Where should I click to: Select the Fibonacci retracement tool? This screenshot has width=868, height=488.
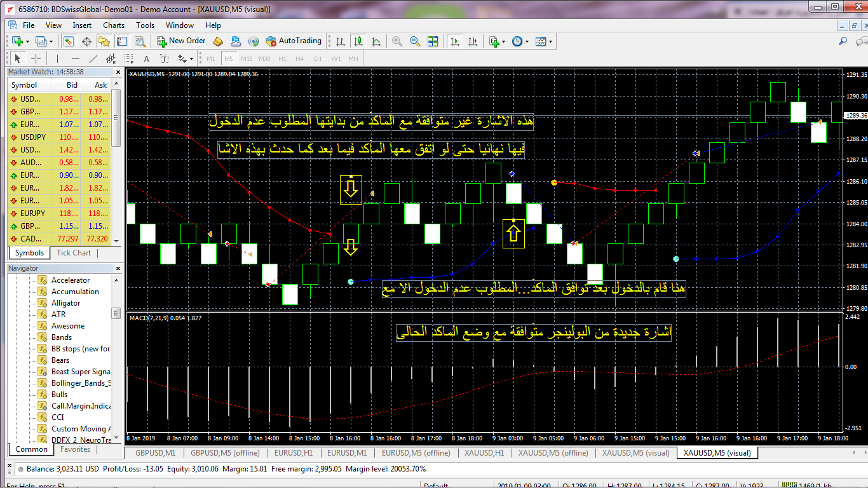(x=129, y=58)
